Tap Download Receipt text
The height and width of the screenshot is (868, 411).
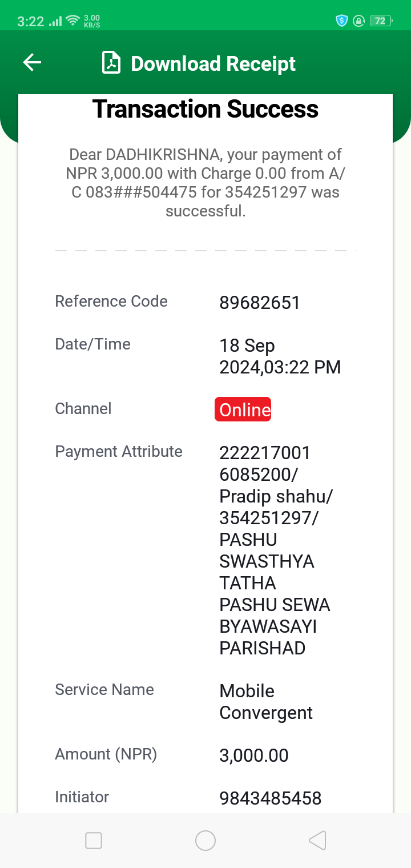213,63
